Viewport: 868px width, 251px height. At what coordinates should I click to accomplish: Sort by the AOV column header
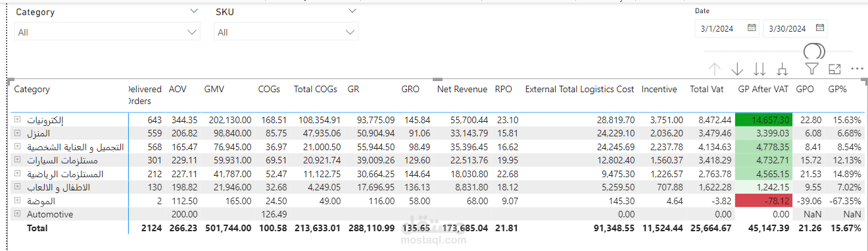(178, 90)
